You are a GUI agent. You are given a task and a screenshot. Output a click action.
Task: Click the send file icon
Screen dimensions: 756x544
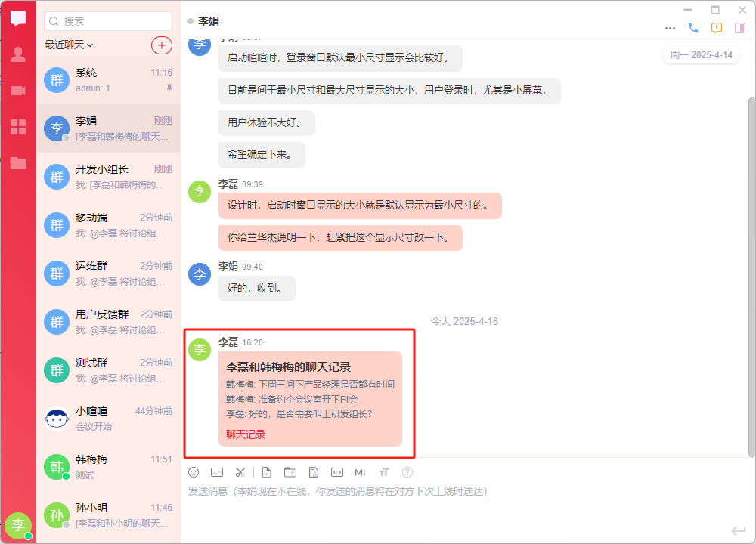(266, 472)
